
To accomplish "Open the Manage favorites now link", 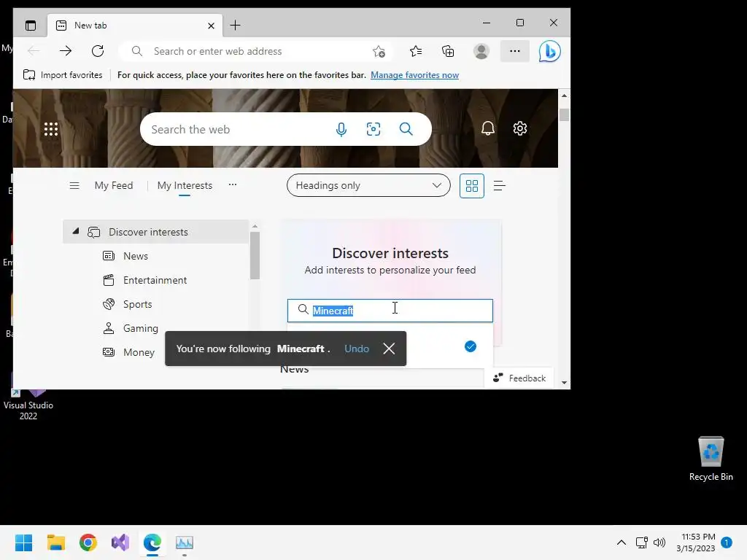I will point(414,75).
